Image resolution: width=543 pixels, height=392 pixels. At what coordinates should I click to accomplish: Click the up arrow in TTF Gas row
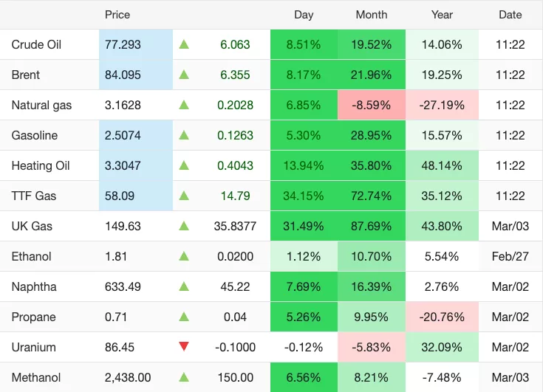pos(184,196)
